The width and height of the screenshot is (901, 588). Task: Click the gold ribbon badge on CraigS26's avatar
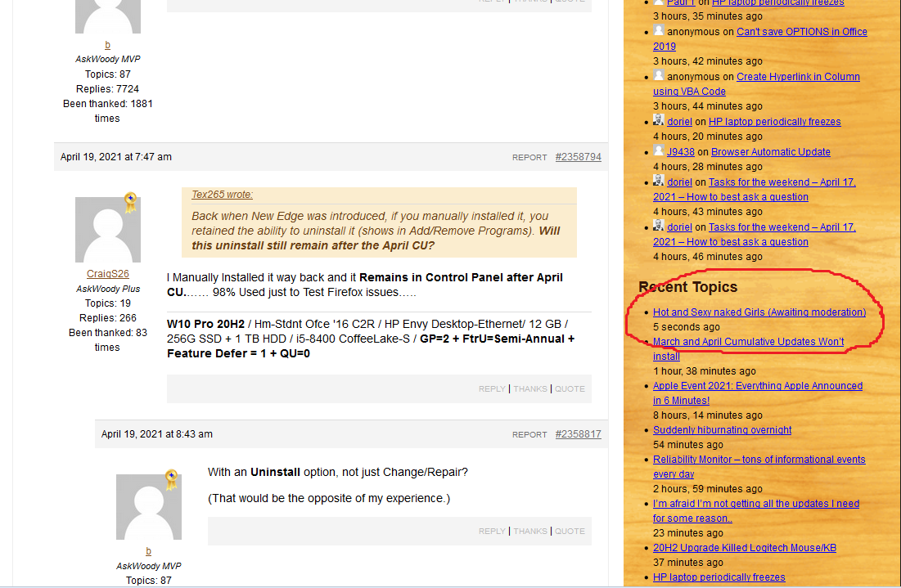(131, 202)
